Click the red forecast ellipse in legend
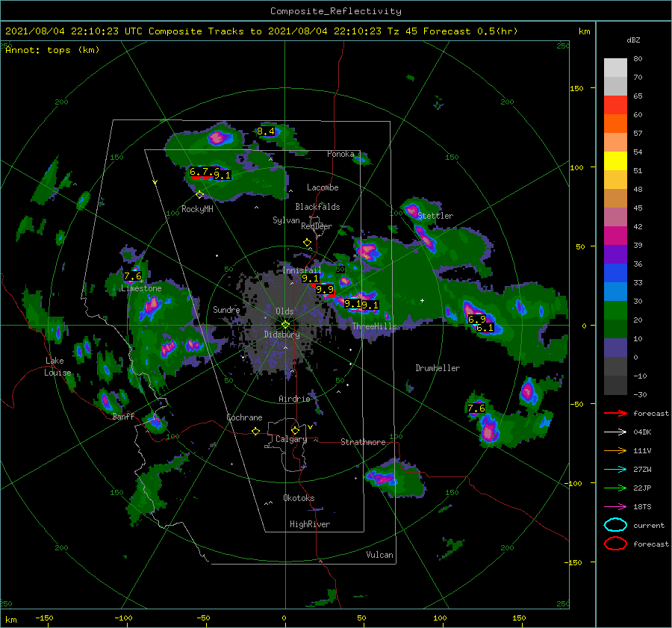 point(615,544)
